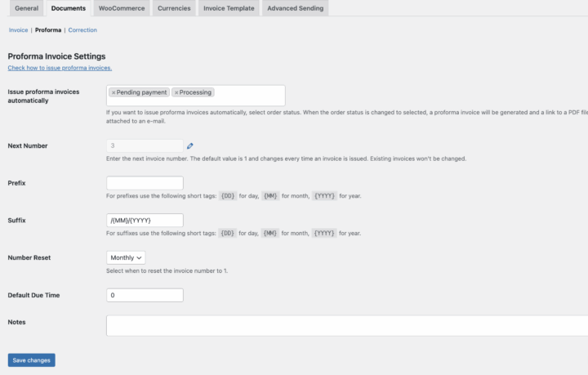Select the Proforma sub-section link
This screenshot has height=375, width=588.
[48, 30]
